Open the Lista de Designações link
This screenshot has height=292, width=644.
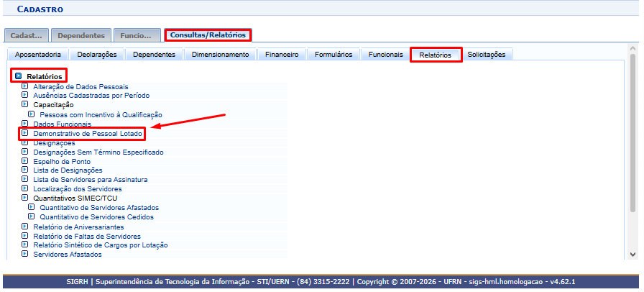[68, 170]
